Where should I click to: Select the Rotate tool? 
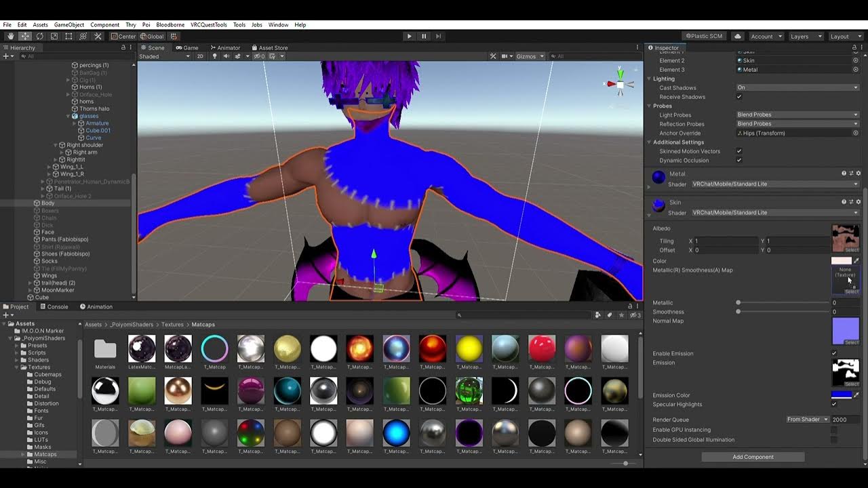point(40,36)
